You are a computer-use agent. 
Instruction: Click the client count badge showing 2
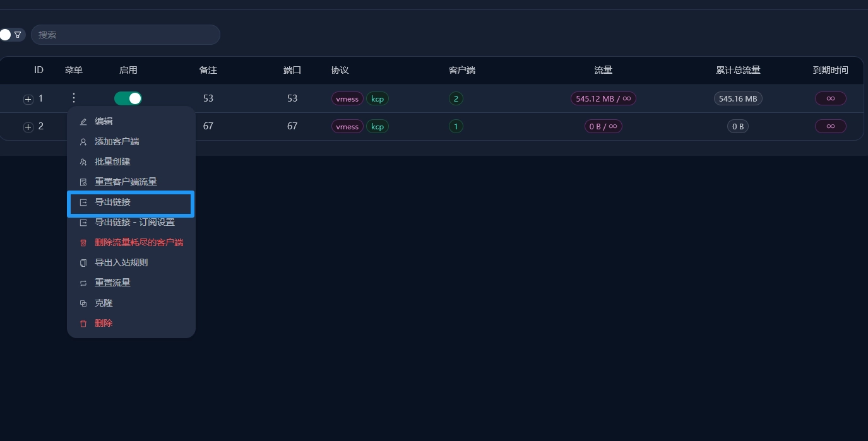[x=456, y=98]
